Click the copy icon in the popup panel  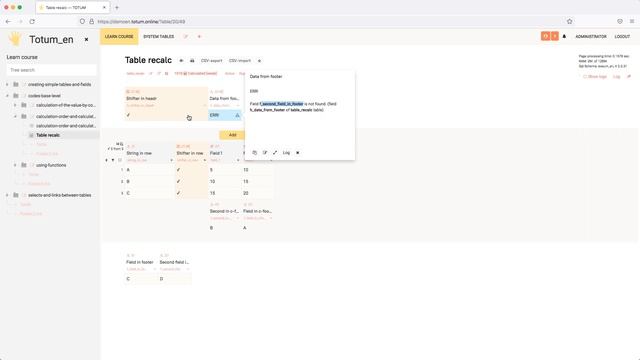255,153
